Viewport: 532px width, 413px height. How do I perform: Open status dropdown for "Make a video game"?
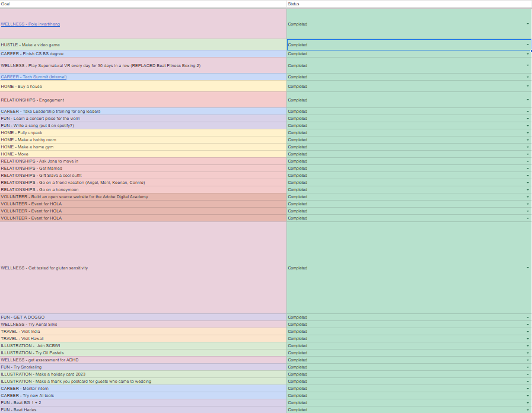(527, 45)
